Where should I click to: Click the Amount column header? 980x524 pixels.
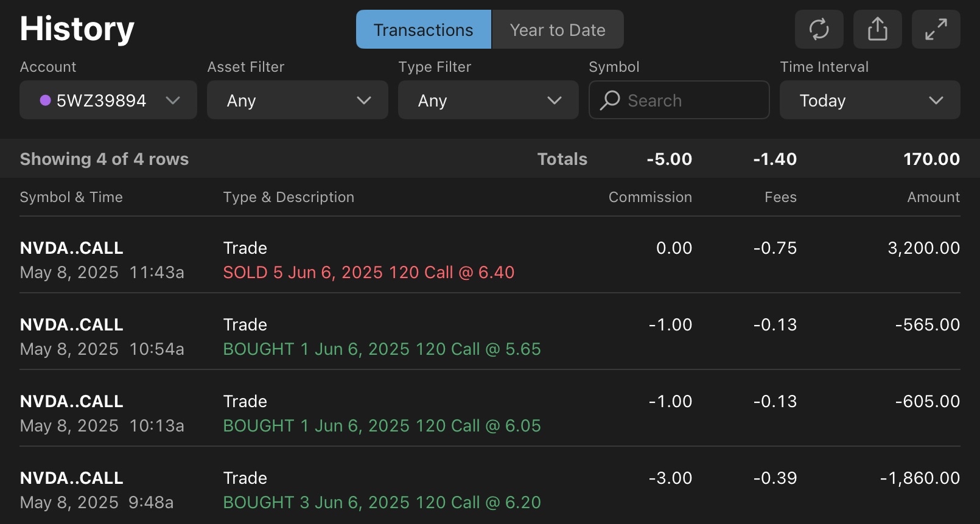click(933, 197)
